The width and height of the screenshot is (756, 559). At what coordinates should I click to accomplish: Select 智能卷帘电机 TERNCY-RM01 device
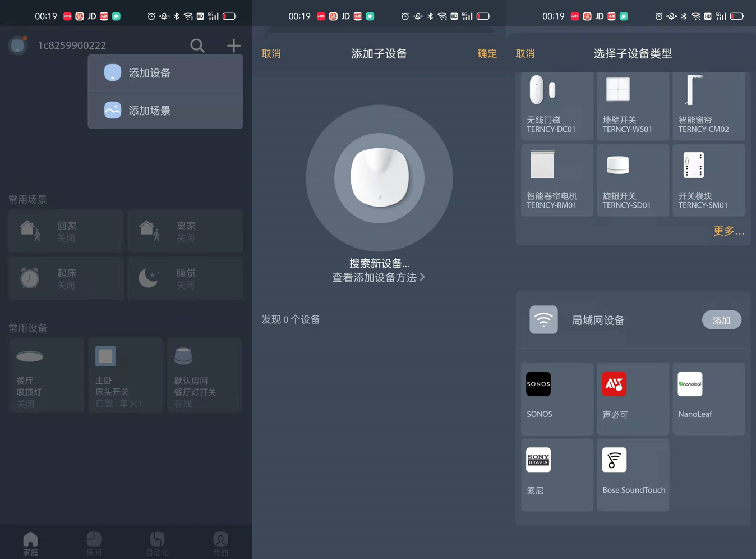point(557,180)
